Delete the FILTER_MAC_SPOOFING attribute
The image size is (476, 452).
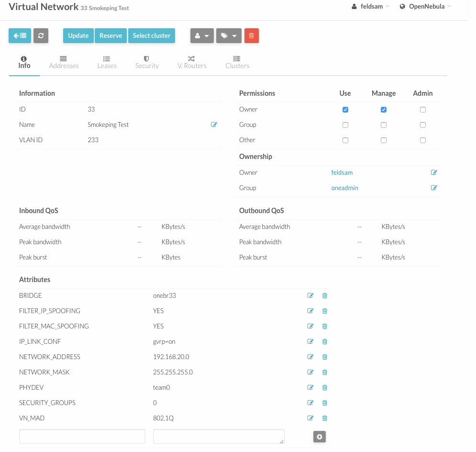click(324, 326)
